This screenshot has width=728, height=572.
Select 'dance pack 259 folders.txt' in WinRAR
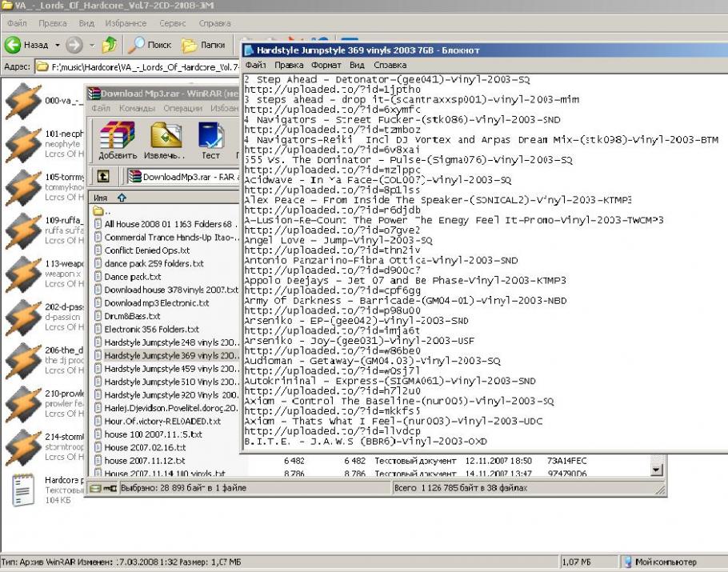tap(149, 264)
